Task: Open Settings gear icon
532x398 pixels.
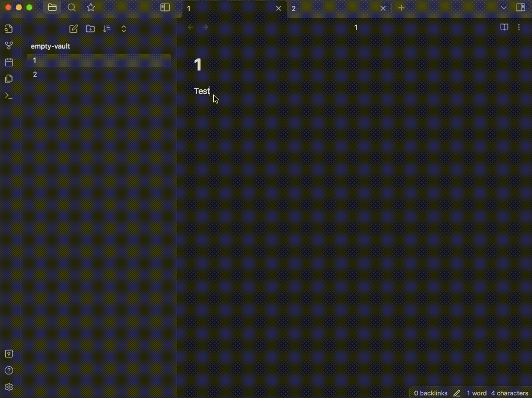Action: click(x=9, y=387)
